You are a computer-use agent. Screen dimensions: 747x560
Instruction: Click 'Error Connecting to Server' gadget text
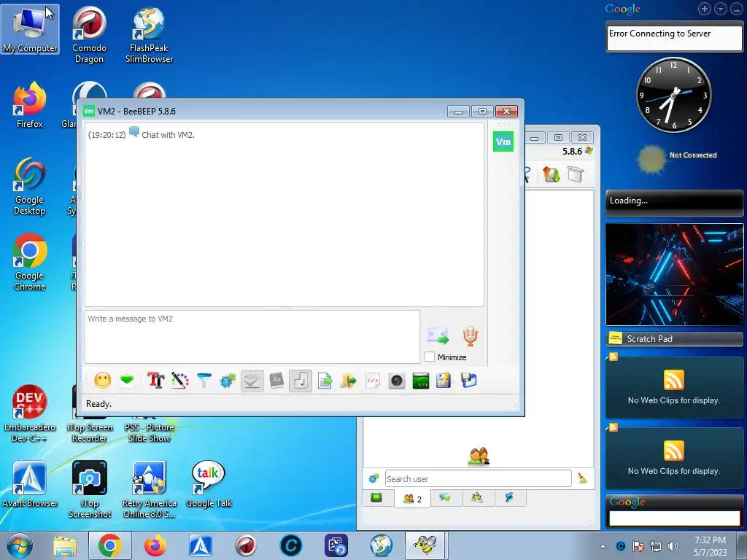click(x=659, y=34)
